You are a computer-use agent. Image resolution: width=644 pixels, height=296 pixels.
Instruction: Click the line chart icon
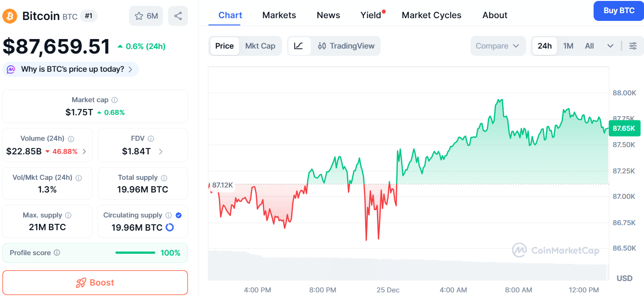click(x=299, y=46)
